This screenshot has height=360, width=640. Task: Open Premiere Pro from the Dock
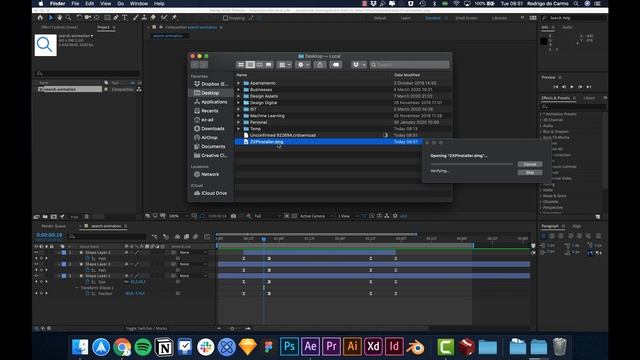(x=331, y=347)
